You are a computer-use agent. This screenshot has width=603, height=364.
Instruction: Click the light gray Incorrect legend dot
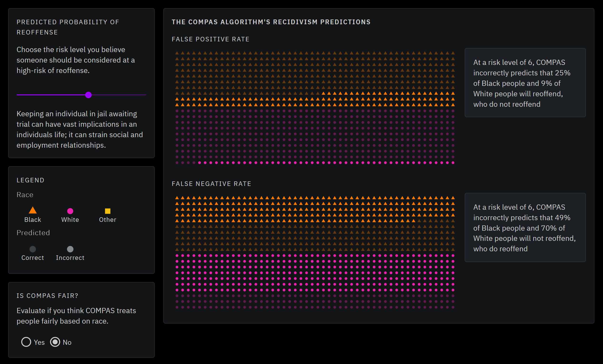tap(70, 249)
